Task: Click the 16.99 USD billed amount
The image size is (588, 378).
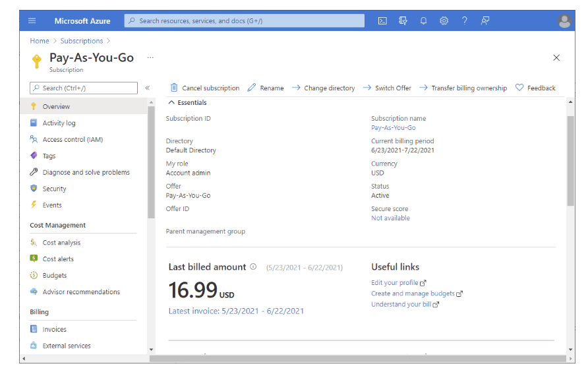Action: (201, 290)
